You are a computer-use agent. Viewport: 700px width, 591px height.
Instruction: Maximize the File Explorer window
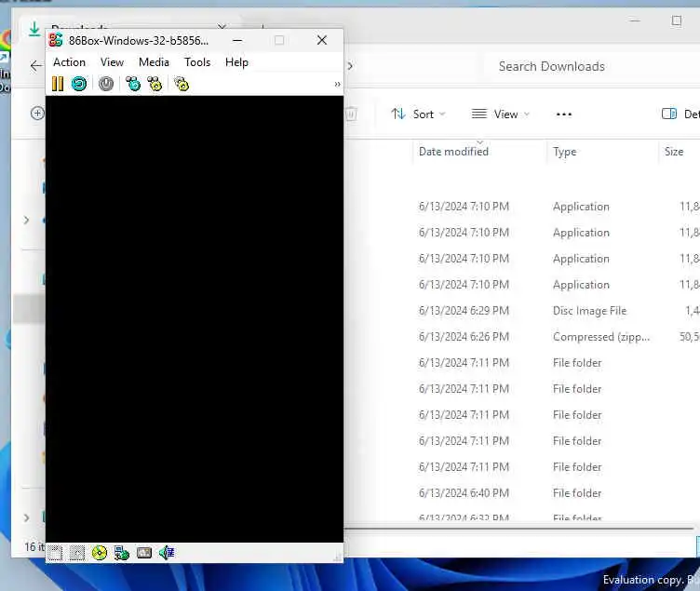[677, 21]
